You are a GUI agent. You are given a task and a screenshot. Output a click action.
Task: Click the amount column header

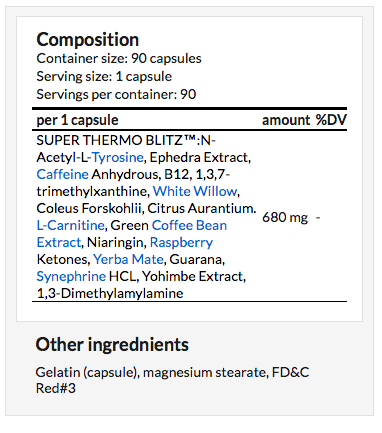(x=286, y=120)
